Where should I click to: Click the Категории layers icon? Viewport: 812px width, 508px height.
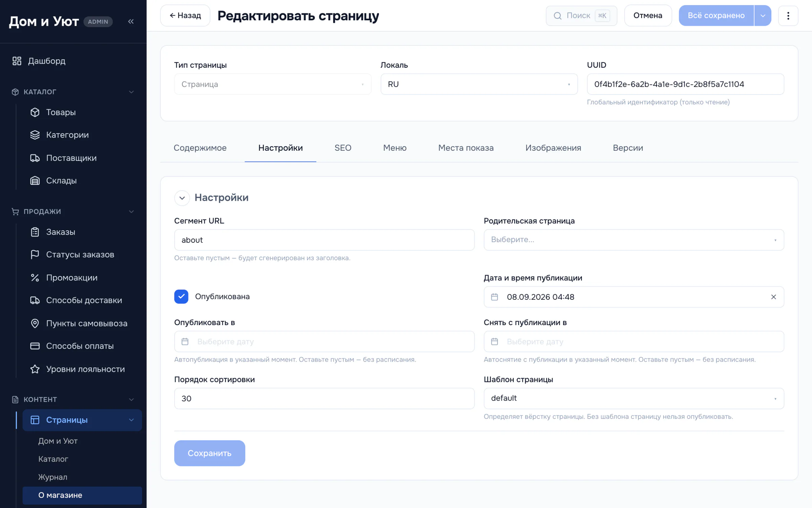(x=35, y=135)
